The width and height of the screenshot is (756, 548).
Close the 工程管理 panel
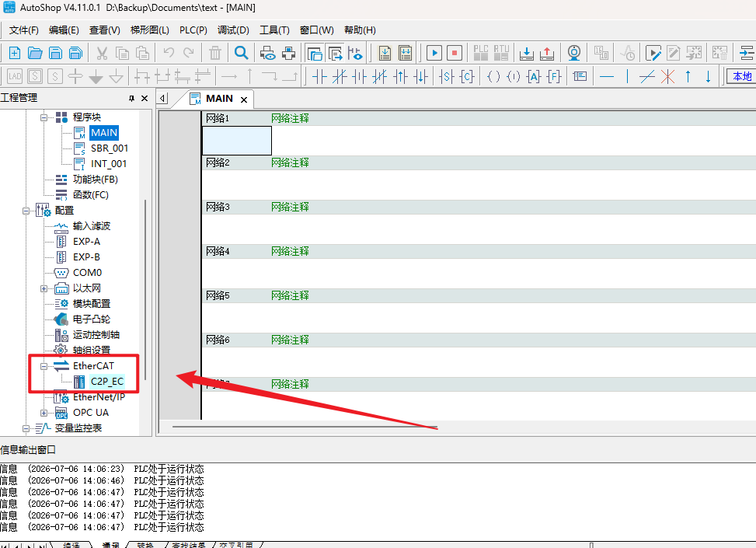[145, 99]
